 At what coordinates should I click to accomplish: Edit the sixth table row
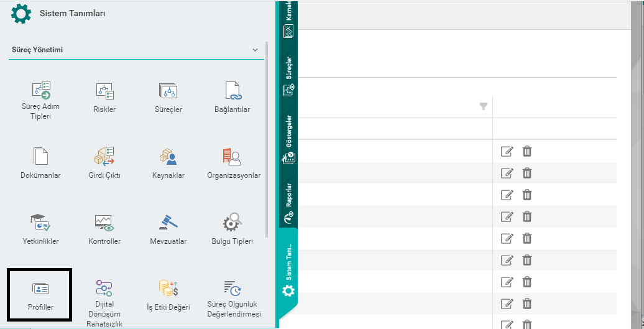coord(507,260)
